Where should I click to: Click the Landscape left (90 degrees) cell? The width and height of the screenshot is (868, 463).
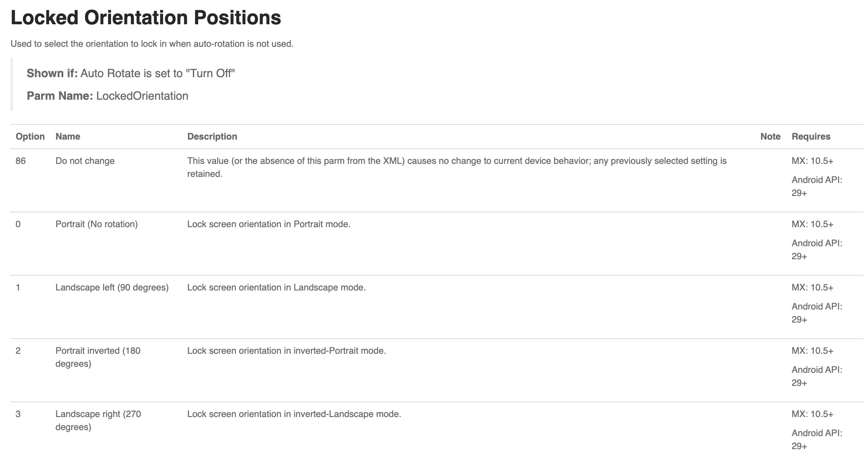112,287
